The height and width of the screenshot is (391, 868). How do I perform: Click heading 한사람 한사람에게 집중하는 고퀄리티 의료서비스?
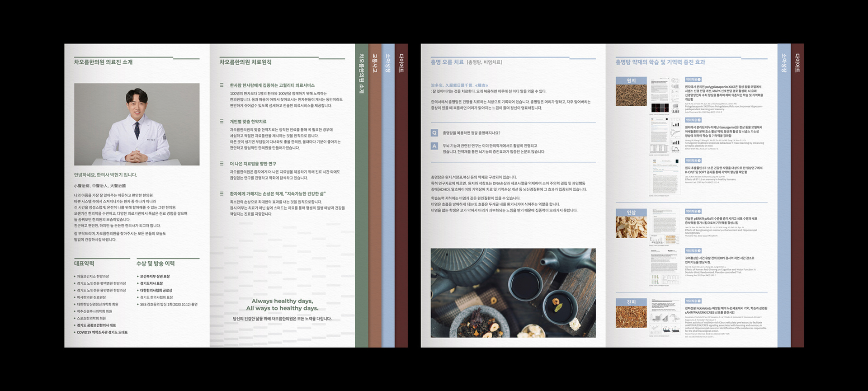[272, 85]
